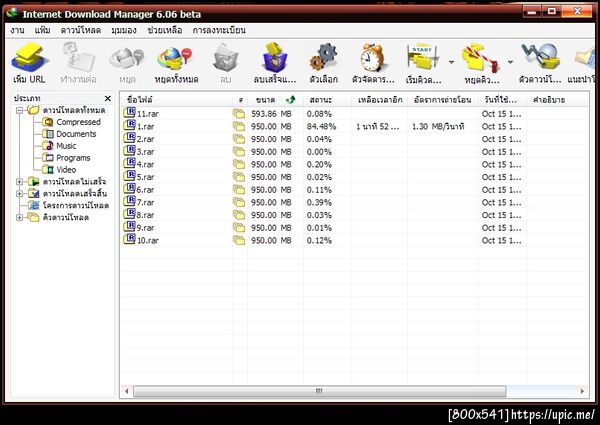This screenshot has height=425, width=600.
Task: Collapse the ดาวน์โหลดทั้งหมด tree node
Action: (x=20, y=111)
